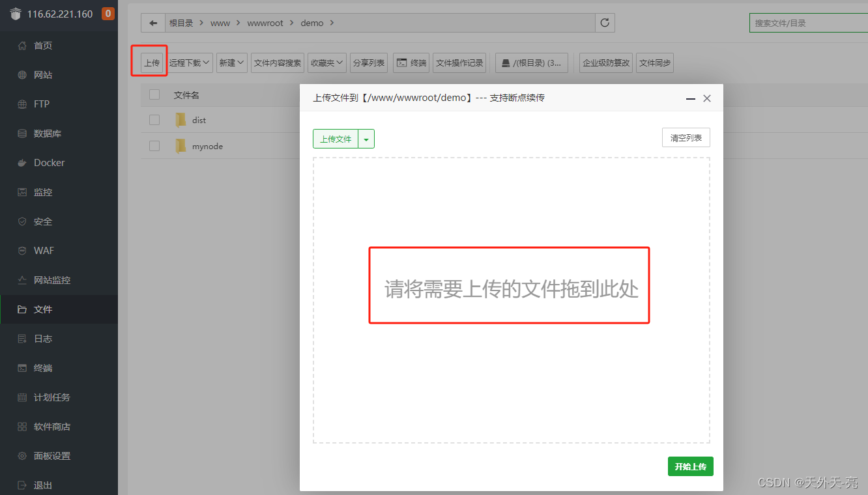868x495 pixels.
Task: Click the terminal icon in the sidebar
Action: [22, 368]
